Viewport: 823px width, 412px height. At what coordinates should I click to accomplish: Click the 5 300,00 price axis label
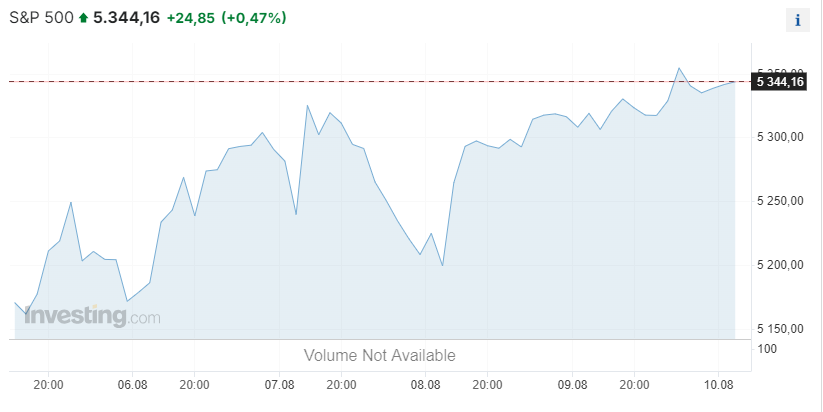[780, 137]
